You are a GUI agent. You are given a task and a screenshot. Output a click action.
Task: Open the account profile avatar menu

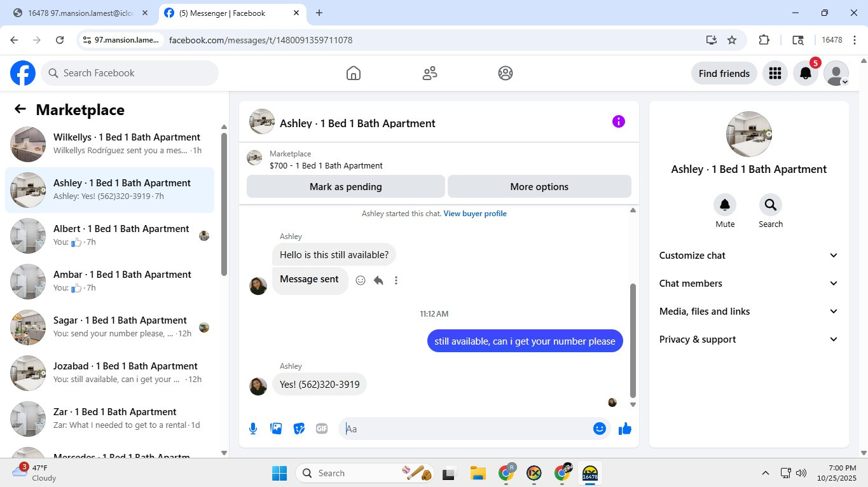point(836,73)
